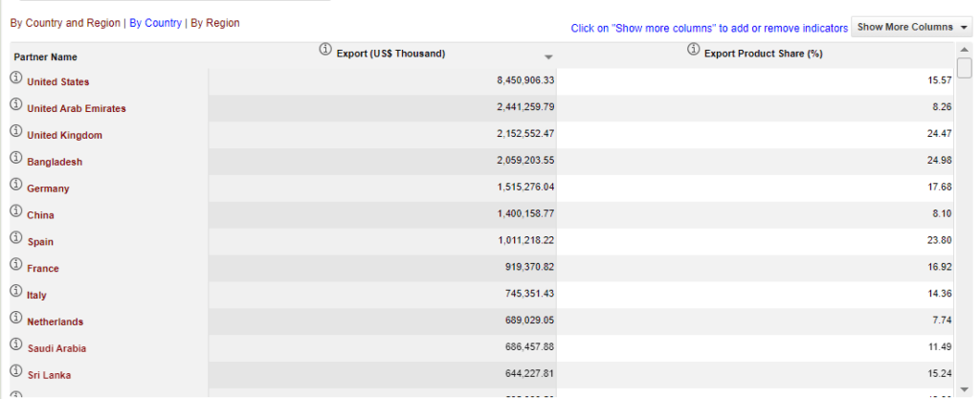The width and height of the screenshot is (980, 399).
Task: Click info icon next to Export Product Share header
Action: coord(693,50)
